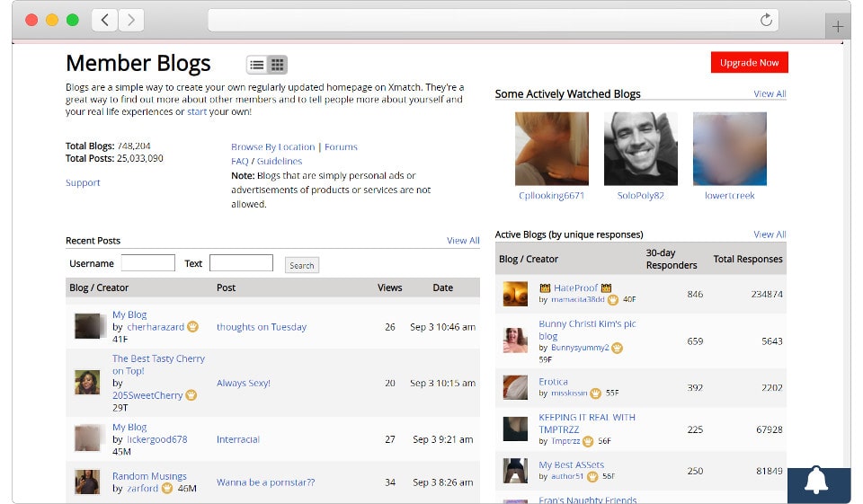The height and width of the screenshot is (504, 863).
Task: Go back using browser arrow
Action: coord(105,20)
